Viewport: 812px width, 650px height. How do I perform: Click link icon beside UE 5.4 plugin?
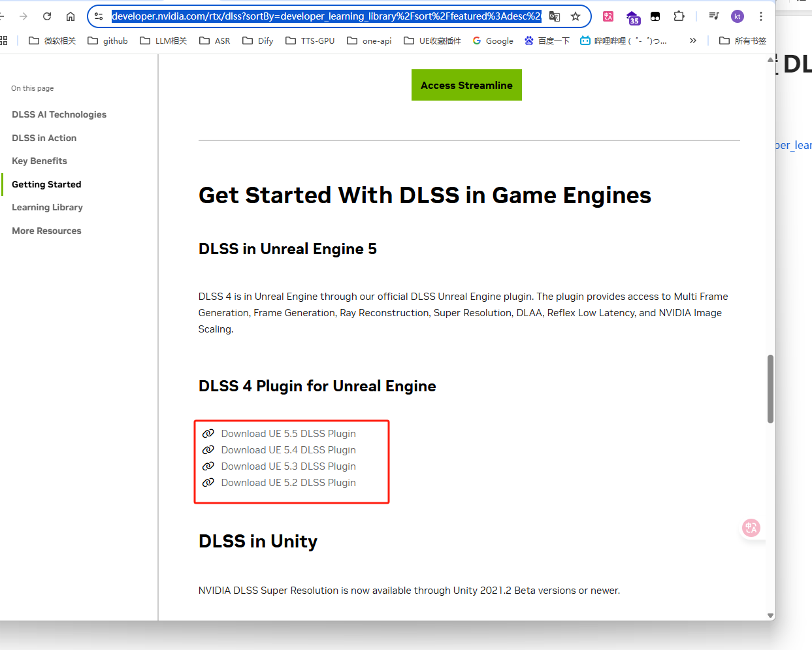tap(208, 450)
